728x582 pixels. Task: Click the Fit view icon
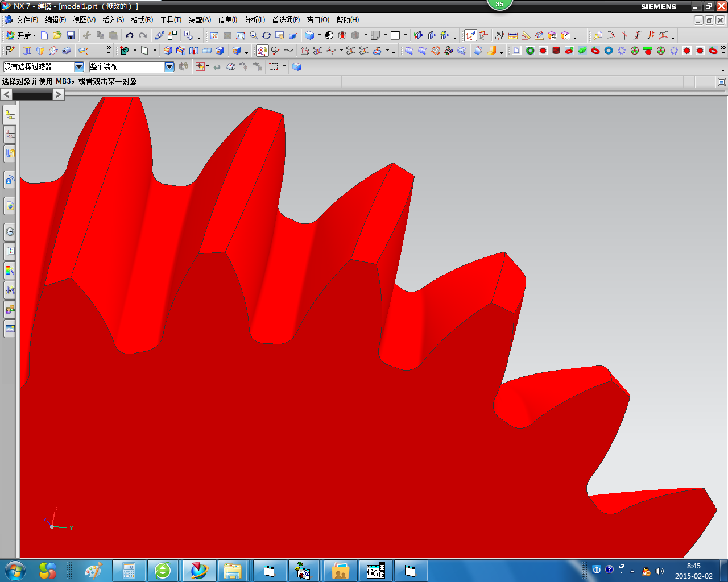tap(214, 35)
